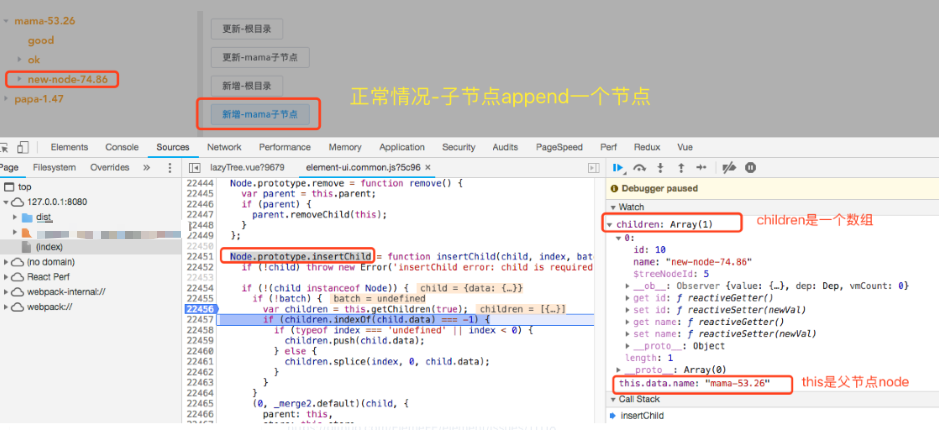Click the 新增-mama子节点 button
939x430 pixels.
[x=260, y=114]
